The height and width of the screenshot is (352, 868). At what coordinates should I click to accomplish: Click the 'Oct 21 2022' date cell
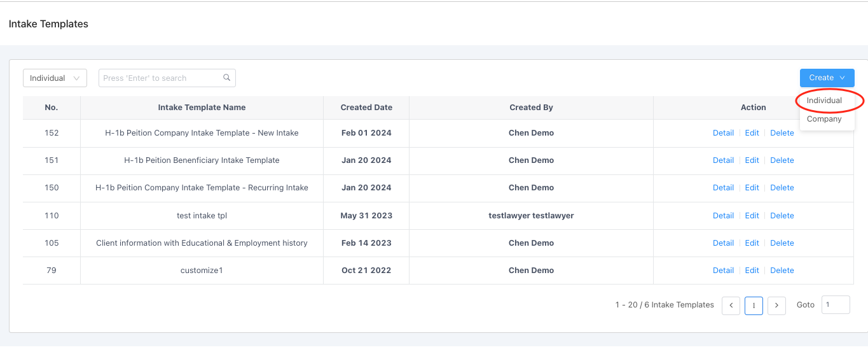(x=366, y=271)
